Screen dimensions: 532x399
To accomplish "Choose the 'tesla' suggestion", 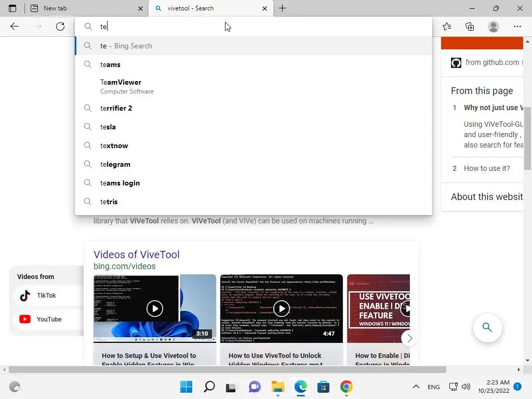I will pyautogui.click(x=254, y=127).
